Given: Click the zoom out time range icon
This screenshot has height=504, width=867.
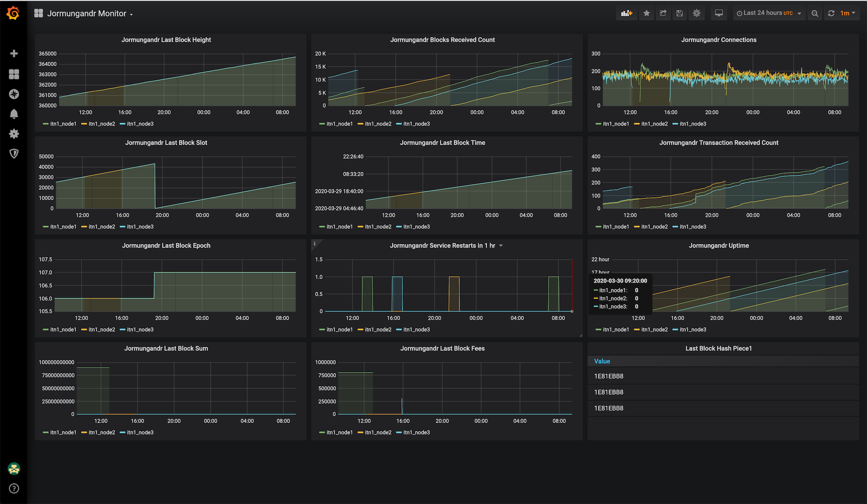Looking at the screenshot, I should point(815,13).
